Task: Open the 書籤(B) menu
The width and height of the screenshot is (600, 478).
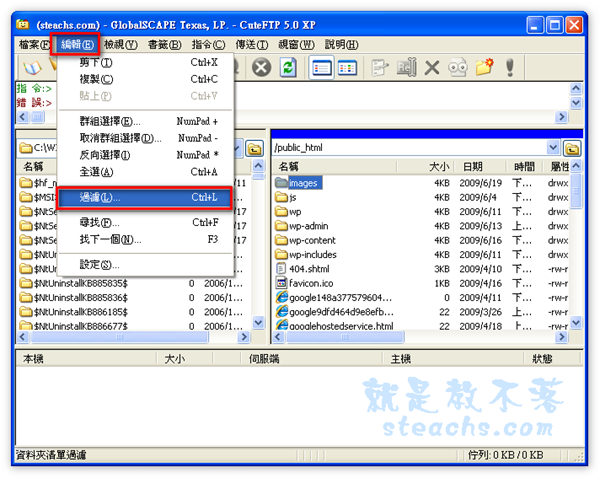Action: pyautogui.click(x=165, y=45)
